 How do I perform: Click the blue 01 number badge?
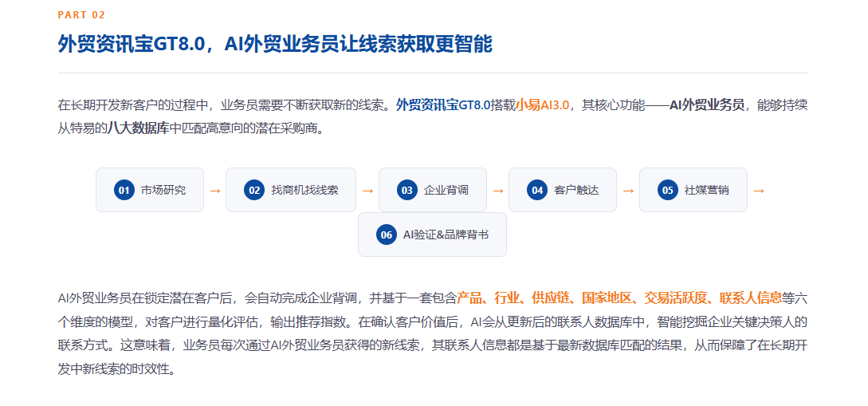tap(124, 191)
